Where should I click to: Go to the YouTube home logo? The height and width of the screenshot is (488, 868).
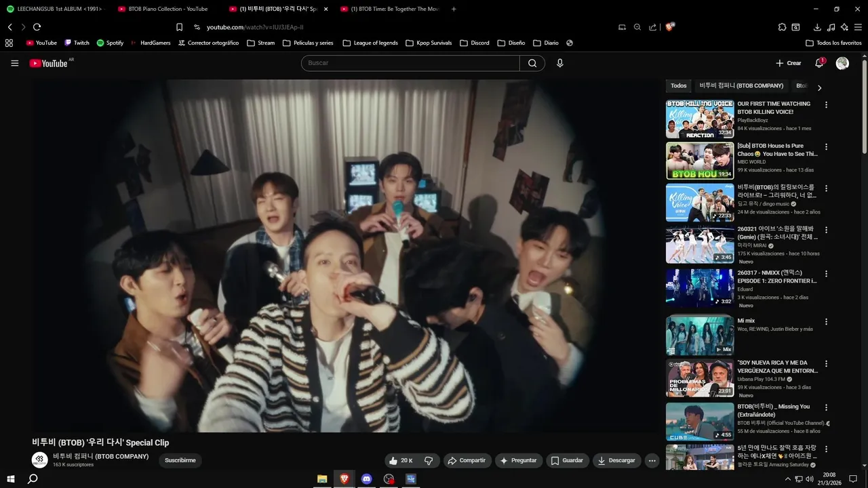pyautogui.click(x=48, y=63)
